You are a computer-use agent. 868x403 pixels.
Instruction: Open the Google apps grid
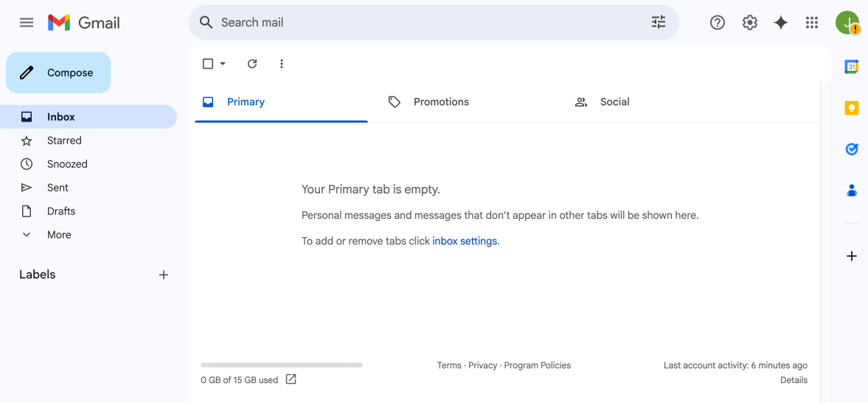[812, 23]
